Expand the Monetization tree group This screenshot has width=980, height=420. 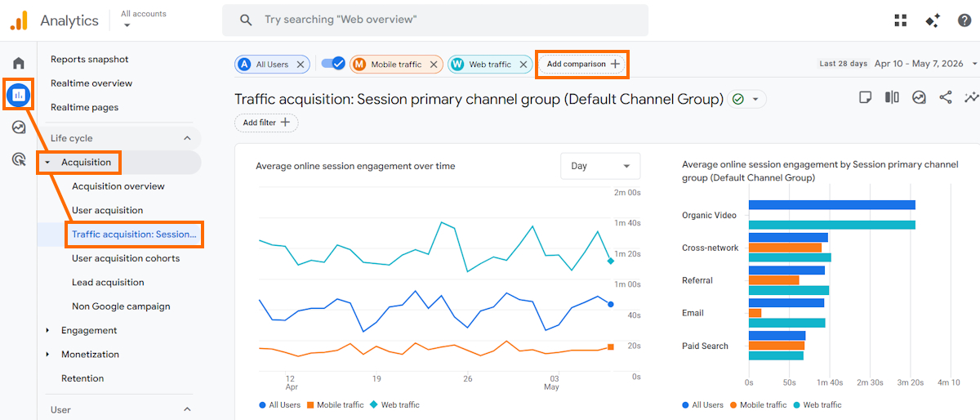click(x=47, y=355)
